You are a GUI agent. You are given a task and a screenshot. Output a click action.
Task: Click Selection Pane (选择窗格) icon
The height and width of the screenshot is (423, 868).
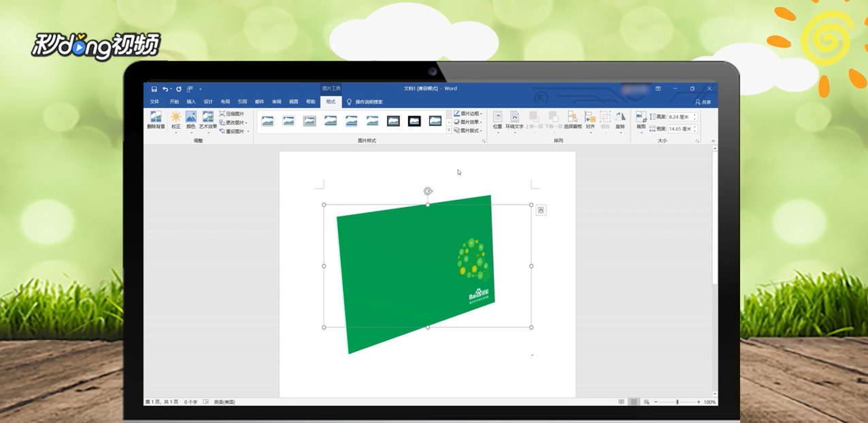coord(573,121)
